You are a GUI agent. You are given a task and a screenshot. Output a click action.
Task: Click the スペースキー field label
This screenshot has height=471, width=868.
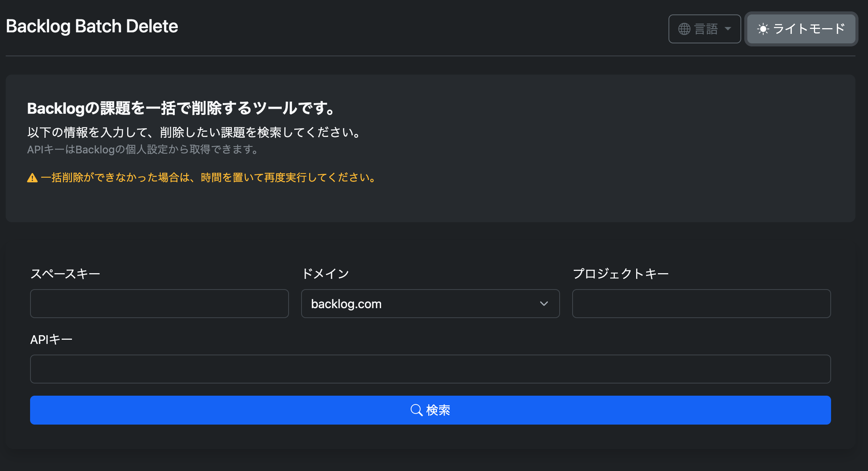coord(65,274)
